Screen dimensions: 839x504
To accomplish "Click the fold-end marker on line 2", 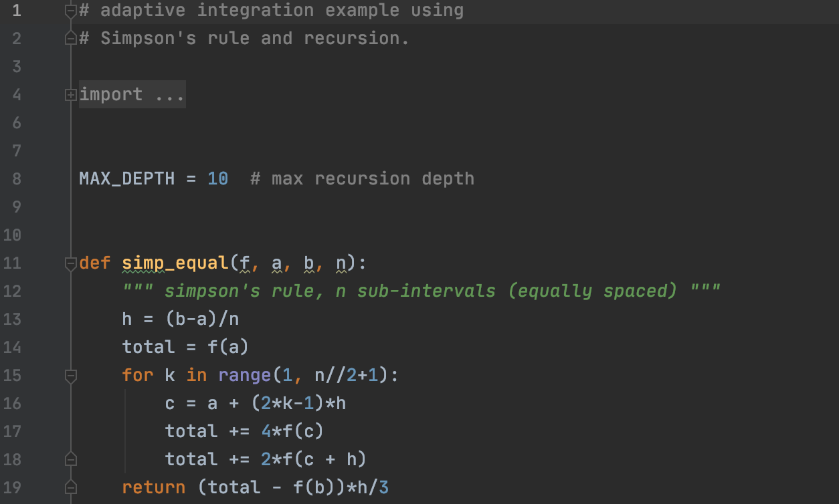I will point(70,38).
